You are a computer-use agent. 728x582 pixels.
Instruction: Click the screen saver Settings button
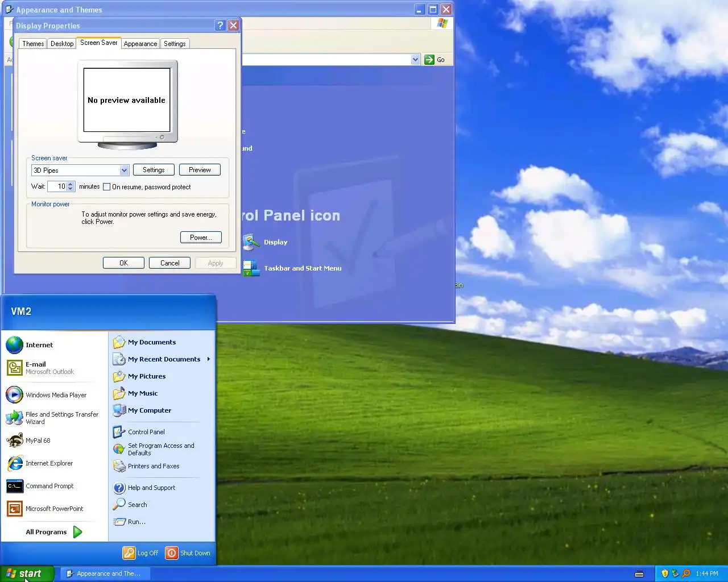pyautogui.click(x=154, y=170)
